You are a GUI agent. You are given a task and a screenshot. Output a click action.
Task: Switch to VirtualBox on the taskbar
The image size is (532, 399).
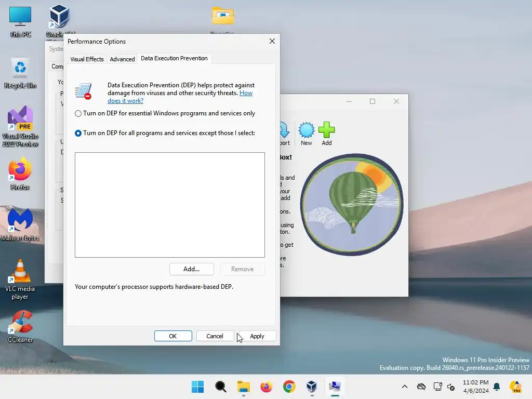[312, 387]
